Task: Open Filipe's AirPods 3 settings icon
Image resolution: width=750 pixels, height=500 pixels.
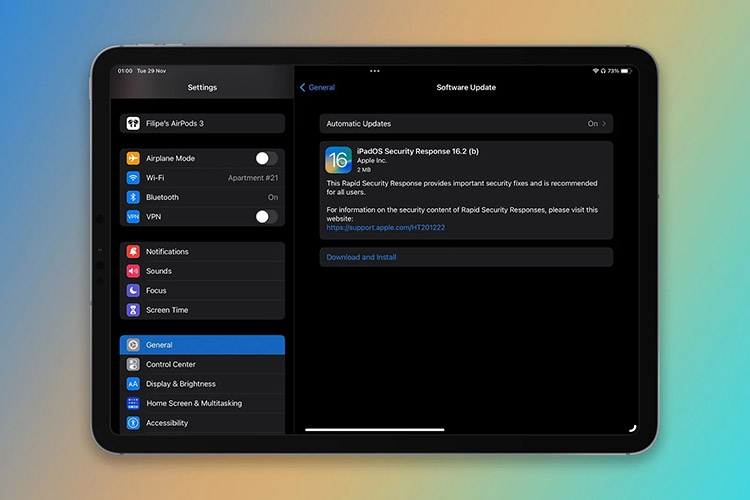Action: pyautogui.click(x=133, y=123)
